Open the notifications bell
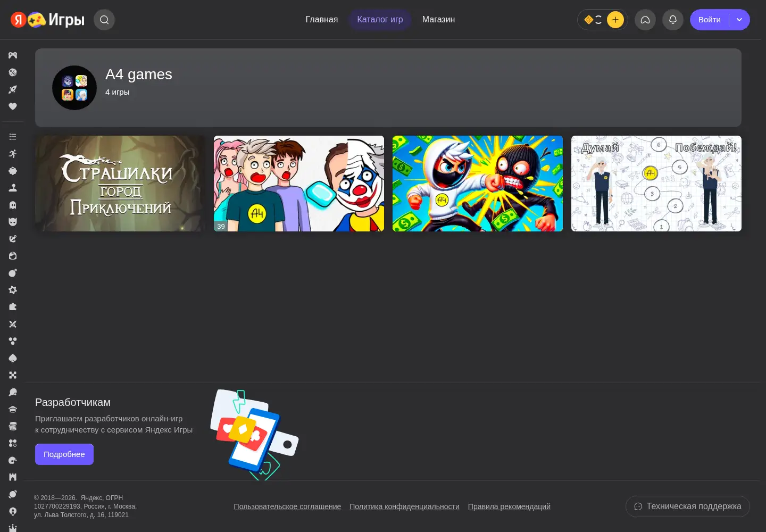The width and height of the screenshot is (766, 532). (673, 20)
